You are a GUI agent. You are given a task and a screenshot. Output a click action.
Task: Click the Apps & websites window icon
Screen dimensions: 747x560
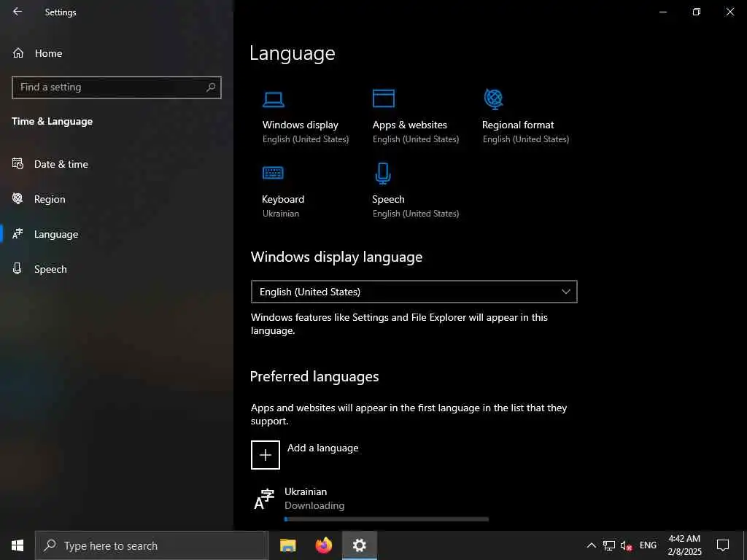pyautogui.click(x=384, y=98)
